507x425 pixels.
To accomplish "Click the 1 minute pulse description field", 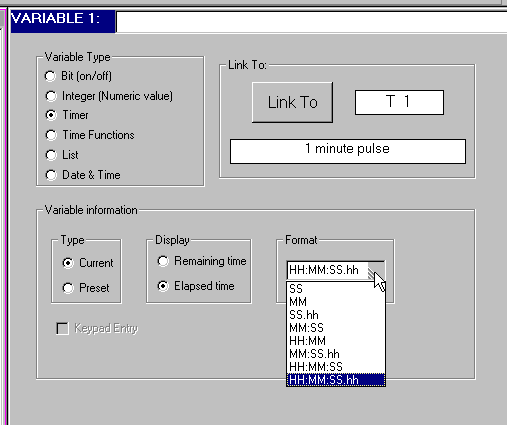I will [x=348, y=151].
